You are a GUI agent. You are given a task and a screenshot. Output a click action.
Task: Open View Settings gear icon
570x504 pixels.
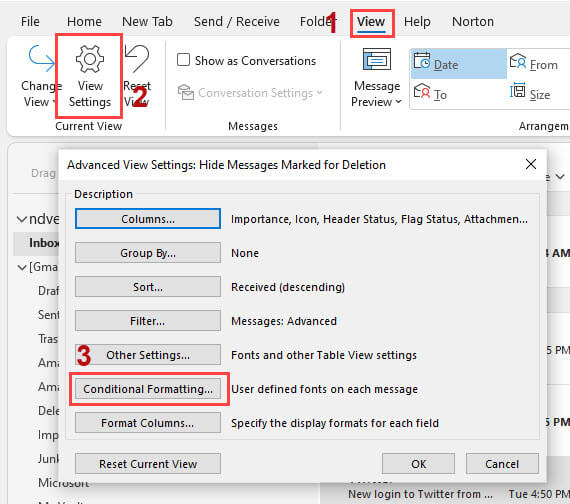(90, 59)
